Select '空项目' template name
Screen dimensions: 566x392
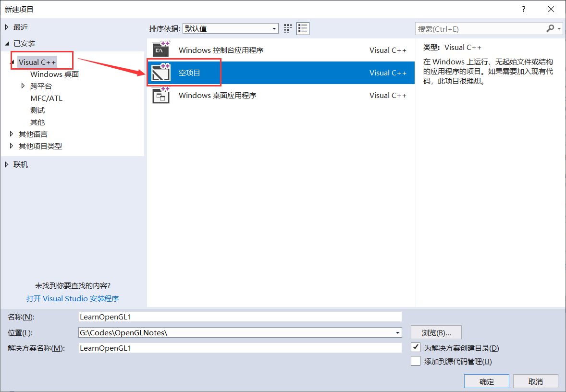coord(189,73)
